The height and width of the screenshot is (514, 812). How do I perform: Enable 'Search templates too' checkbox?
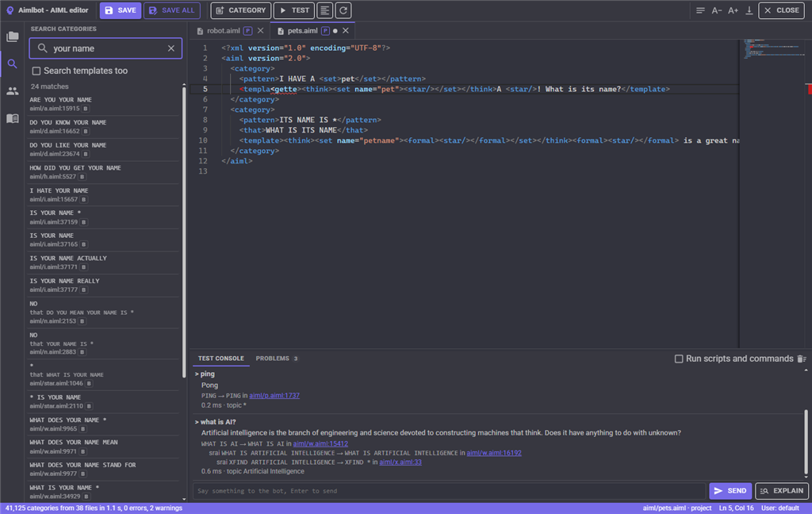pyautogui.click(x=36, y=71)
